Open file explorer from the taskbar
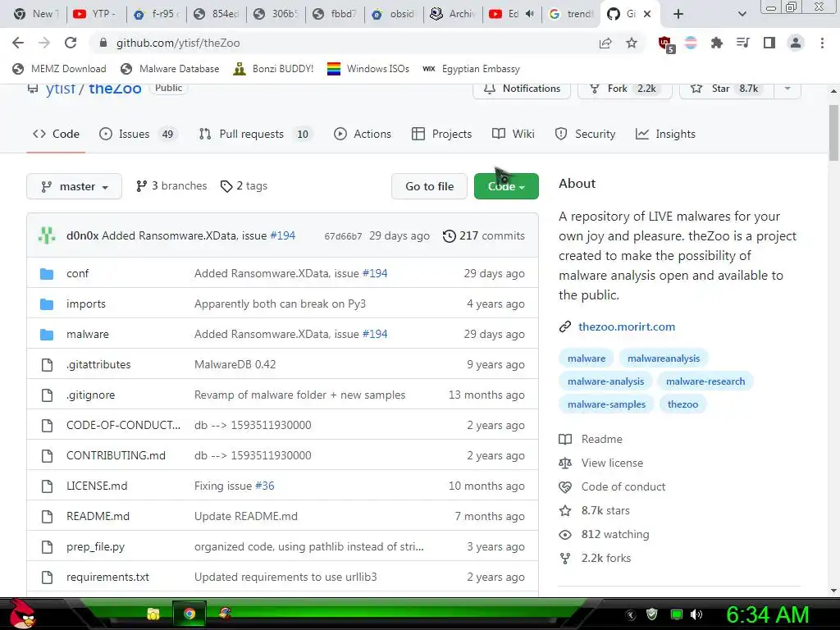840x630 pixels. click(x=153, y=614)
